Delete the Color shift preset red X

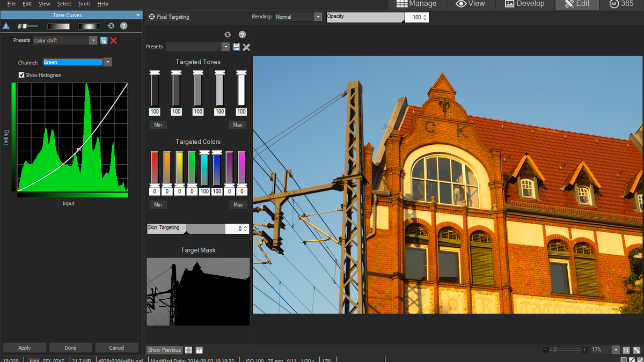(114, 40)
